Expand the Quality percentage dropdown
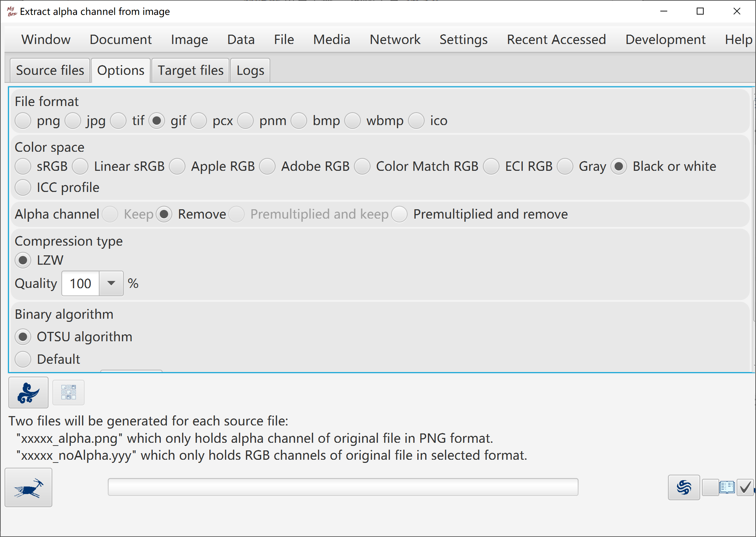 111,283
